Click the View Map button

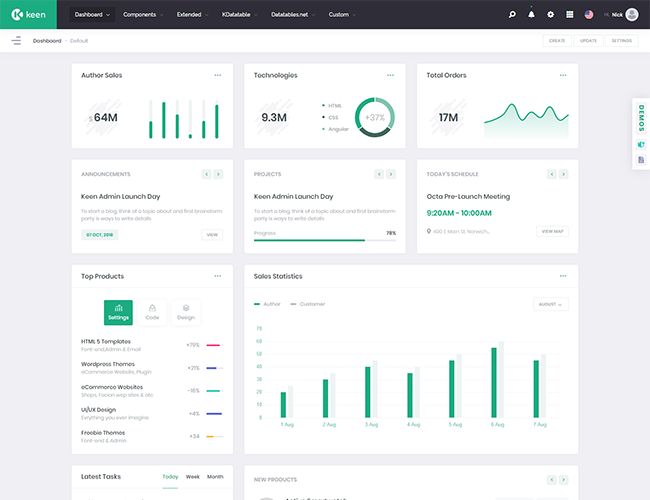[x=552, y=231]
